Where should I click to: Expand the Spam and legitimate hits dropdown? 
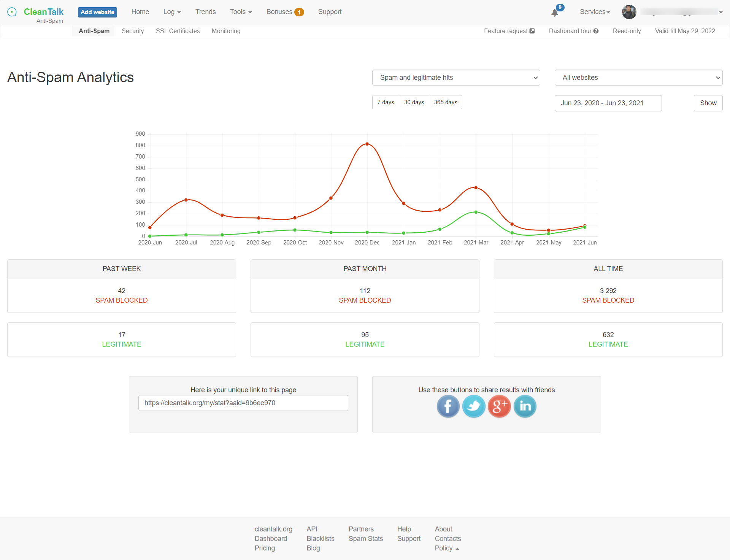pyautogui.click(x=456, y=78)
